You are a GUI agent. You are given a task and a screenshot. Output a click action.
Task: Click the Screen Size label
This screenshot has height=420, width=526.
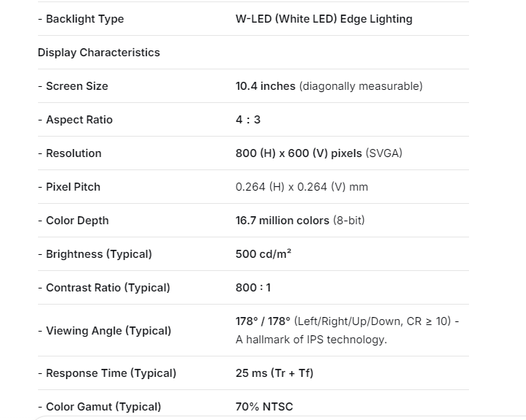(73, 86)
